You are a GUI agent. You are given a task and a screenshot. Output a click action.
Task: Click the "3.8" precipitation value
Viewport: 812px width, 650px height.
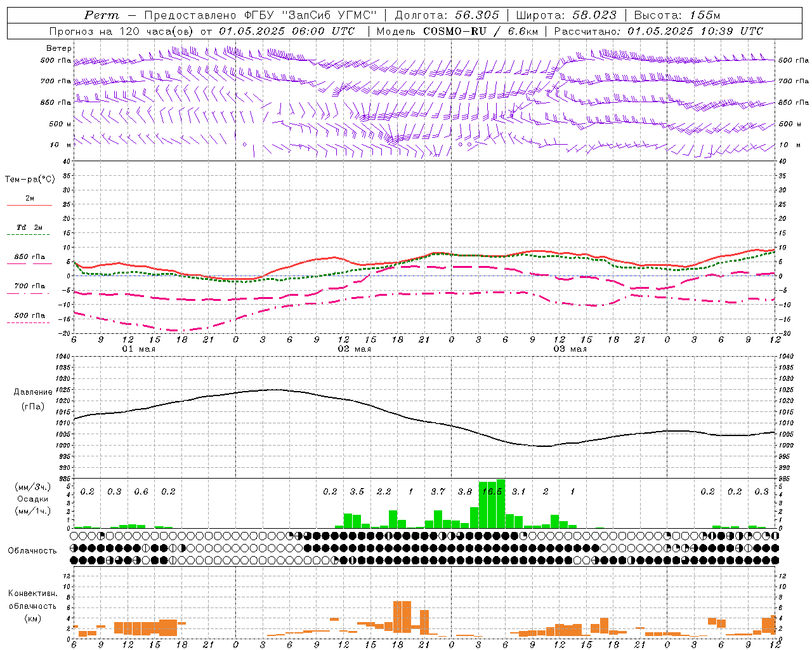coord(465,491)
